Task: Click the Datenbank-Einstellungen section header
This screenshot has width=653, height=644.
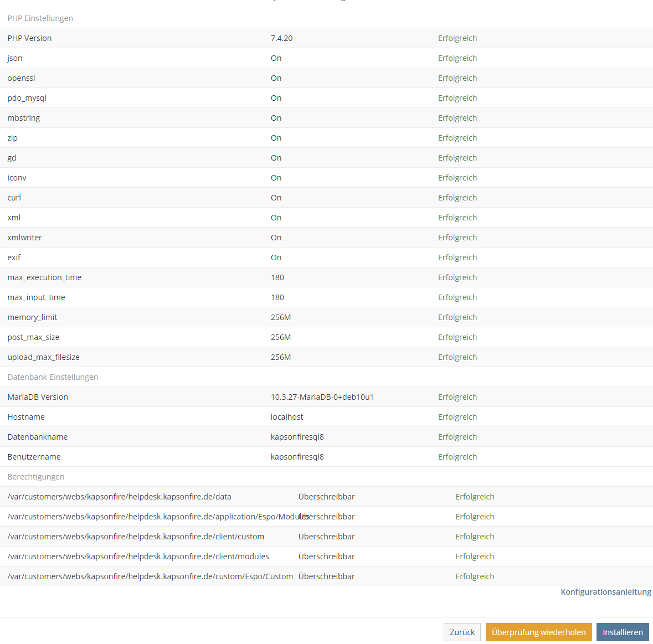Action: coord(53,377)
